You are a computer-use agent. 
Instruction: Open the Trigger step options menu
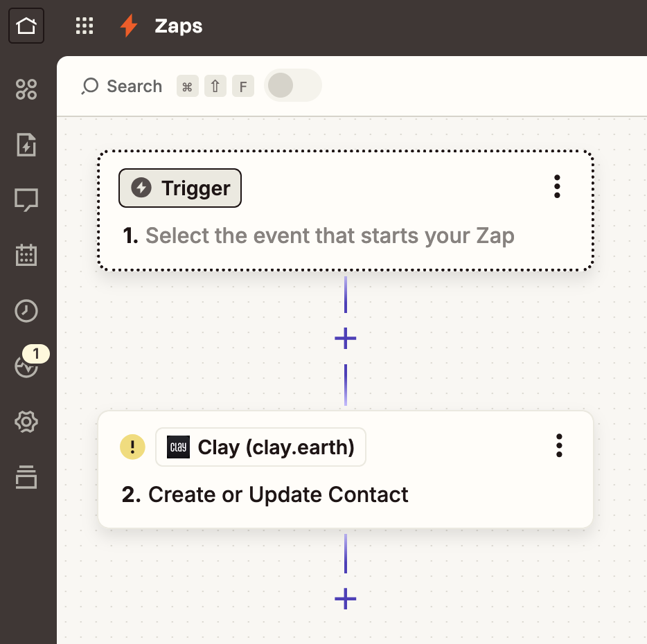pyautogui.click(x=557, y=186)
